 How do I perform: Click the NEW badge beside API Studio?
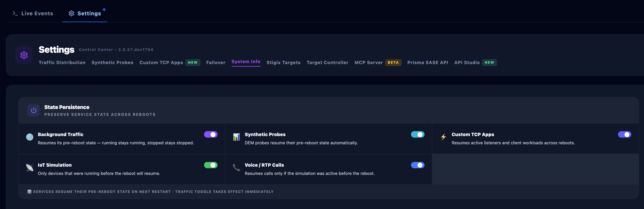point(489,63)
